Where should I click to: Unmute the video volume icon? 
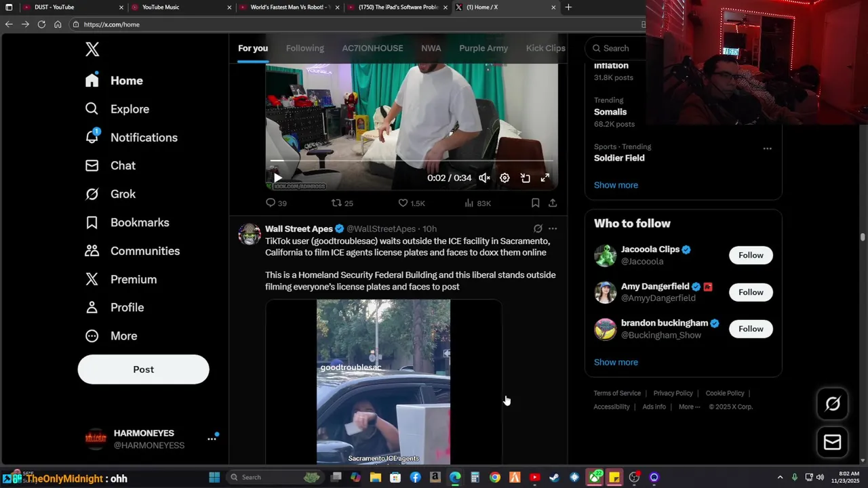[484, 178]
